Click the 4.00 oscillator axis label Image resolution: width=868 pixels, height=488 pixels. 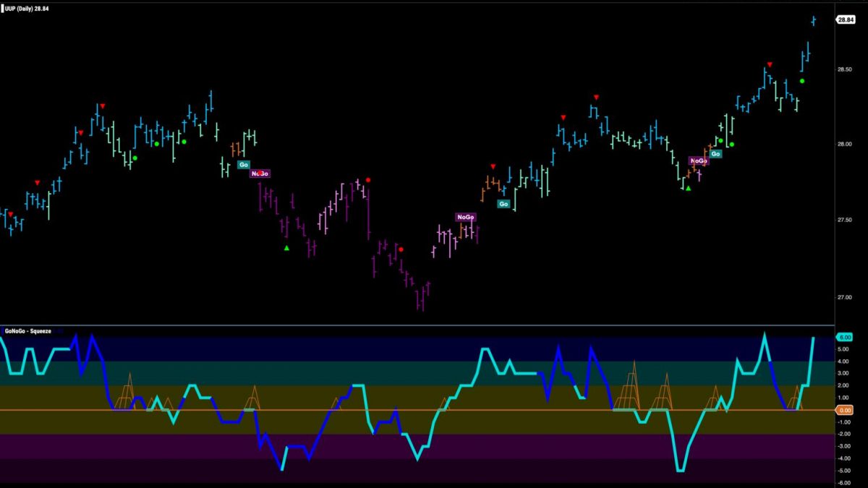pos(845,361)
